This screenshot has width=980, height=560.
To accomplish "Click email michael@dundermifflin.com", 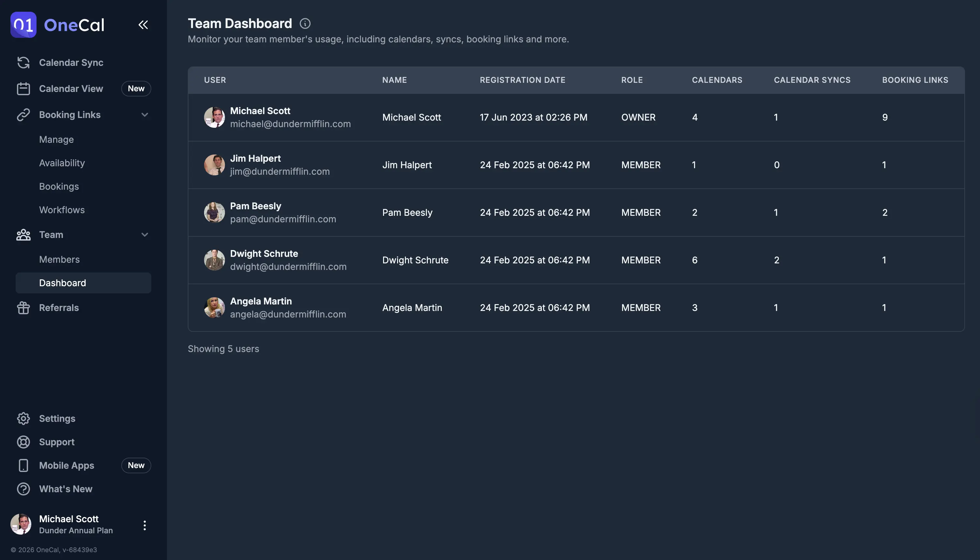I will click(x=290, y=124).
